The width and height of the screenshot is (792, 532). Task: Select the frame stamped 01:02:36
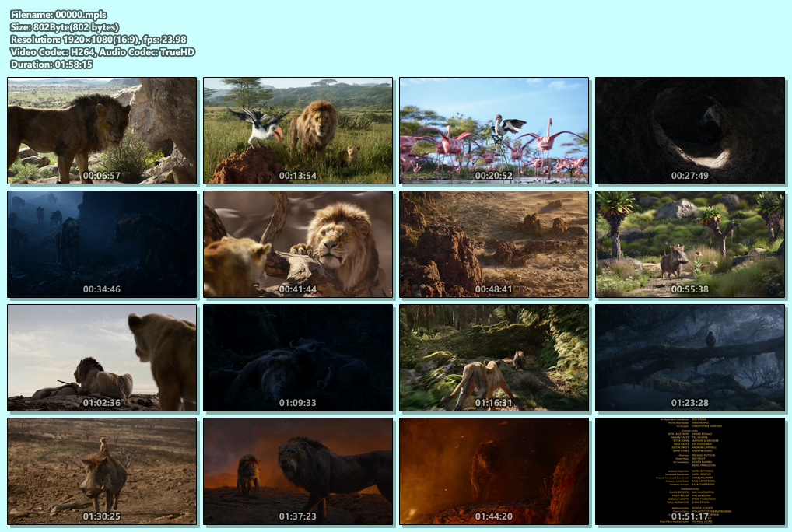point(102,358)
